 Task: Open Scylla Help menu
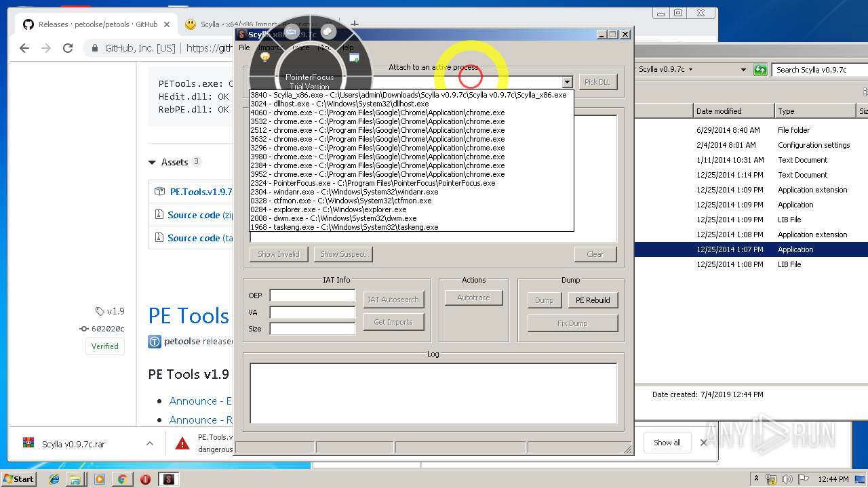pos(347,48)
